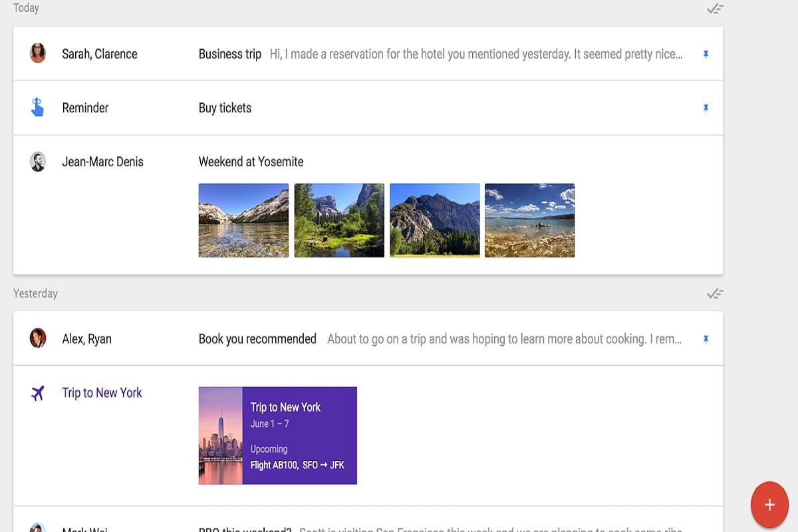Open the last Yosemite lake photo

pyautogui.click(x=529, y=220)
